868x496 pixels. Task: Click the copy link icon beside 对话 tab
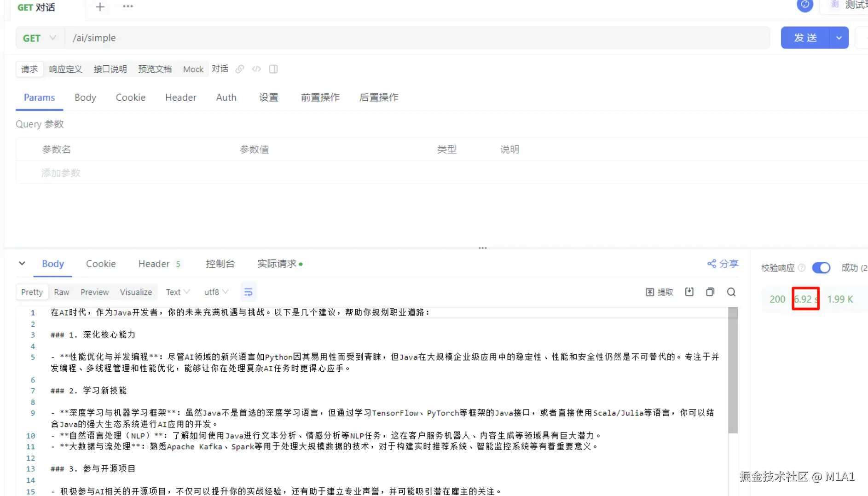(239, 69)
